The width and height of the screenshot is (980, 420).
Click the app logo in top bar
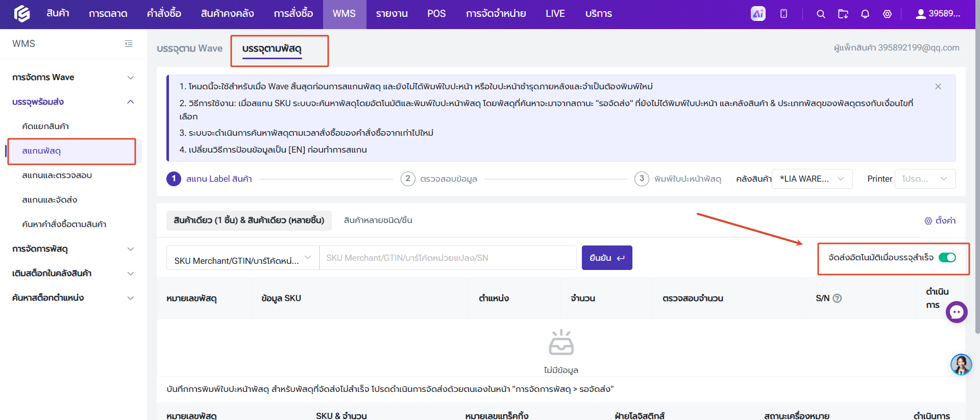21,14
